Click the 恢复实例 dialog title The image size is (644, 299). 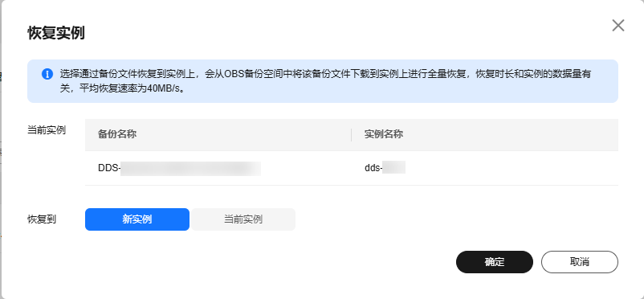56,33
